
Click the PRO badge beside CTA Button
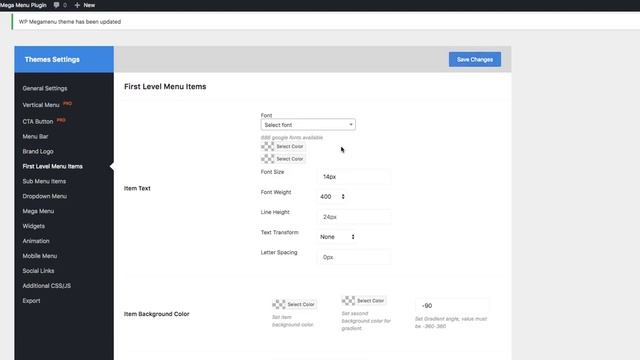61,120
